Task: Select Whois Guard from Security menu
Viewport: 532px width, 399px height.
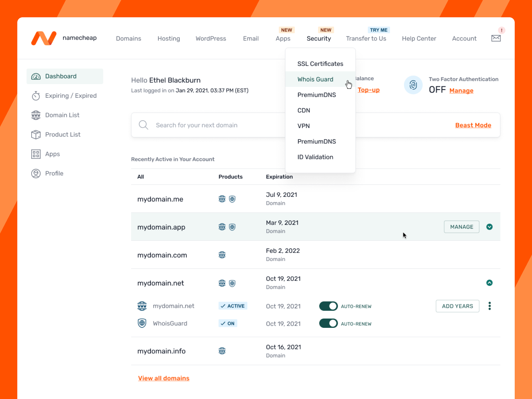Action: (x=315, y=79)
